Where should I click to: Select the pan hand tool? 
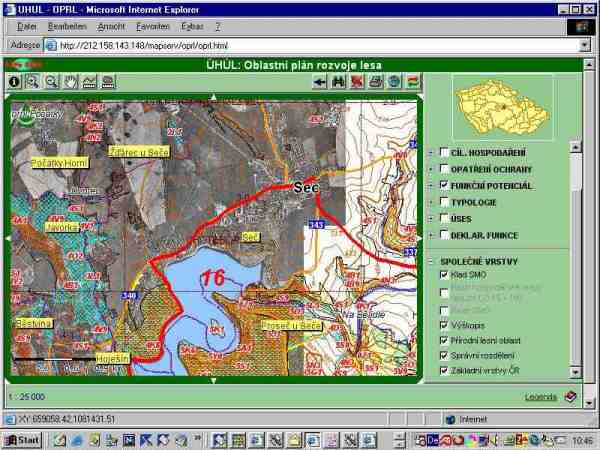71,82
